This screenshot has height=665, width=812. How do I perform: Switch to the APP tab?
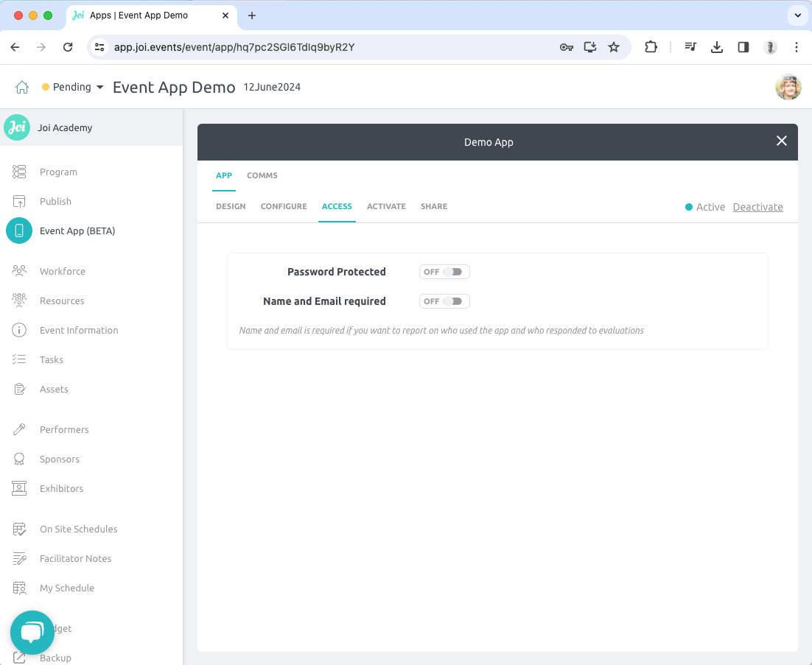[x=224, y=175]
